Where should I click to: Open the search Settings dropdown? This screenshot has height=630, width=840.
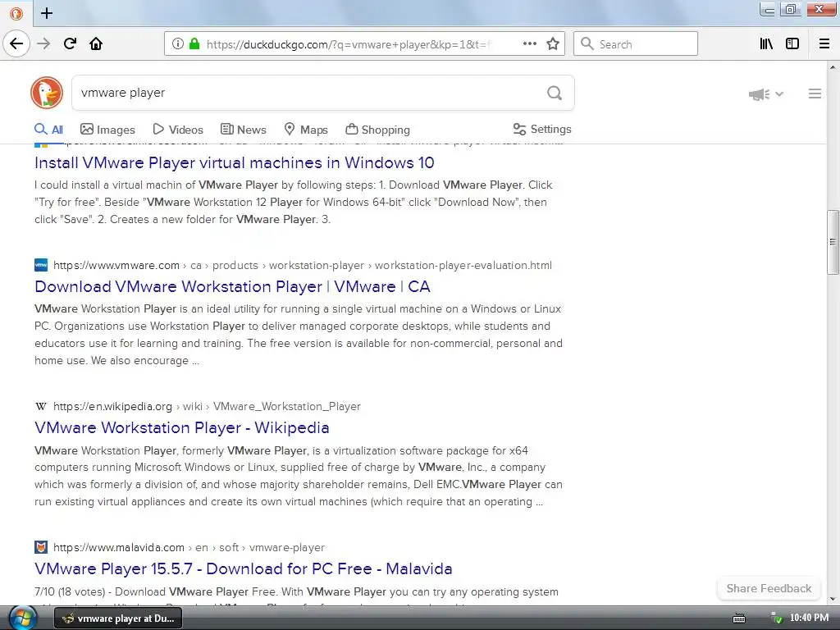pyautogui.click(x=542, y=129)
